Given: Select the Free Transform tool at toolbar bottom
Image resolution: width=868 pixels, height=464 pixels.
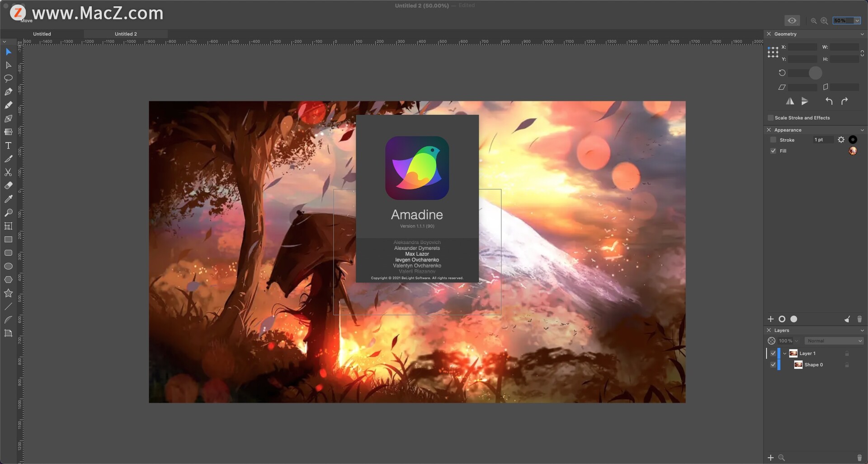Looking at the screenshot, I should pyautogui.click(x=8, y=333).
